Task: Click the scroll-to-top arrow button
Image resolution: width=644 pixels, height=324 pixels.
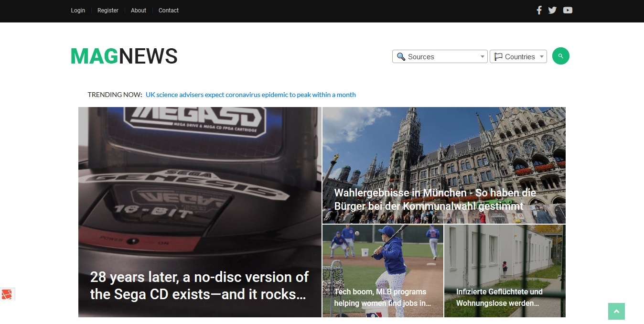Action: coord(616,311)
